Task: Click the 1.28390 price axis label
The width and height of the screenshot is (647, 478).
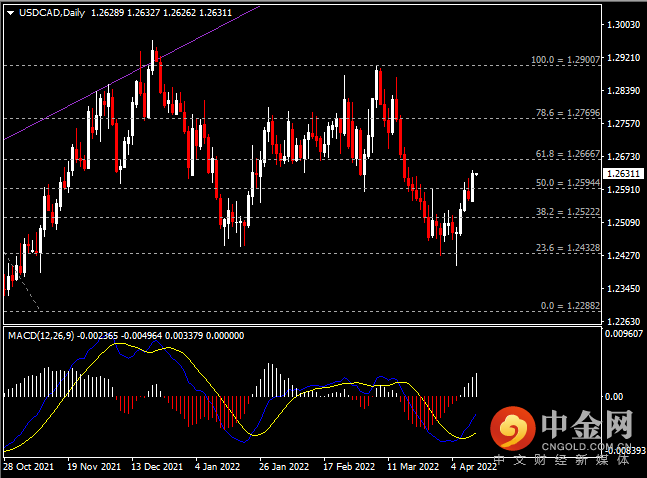Action: 623,91
